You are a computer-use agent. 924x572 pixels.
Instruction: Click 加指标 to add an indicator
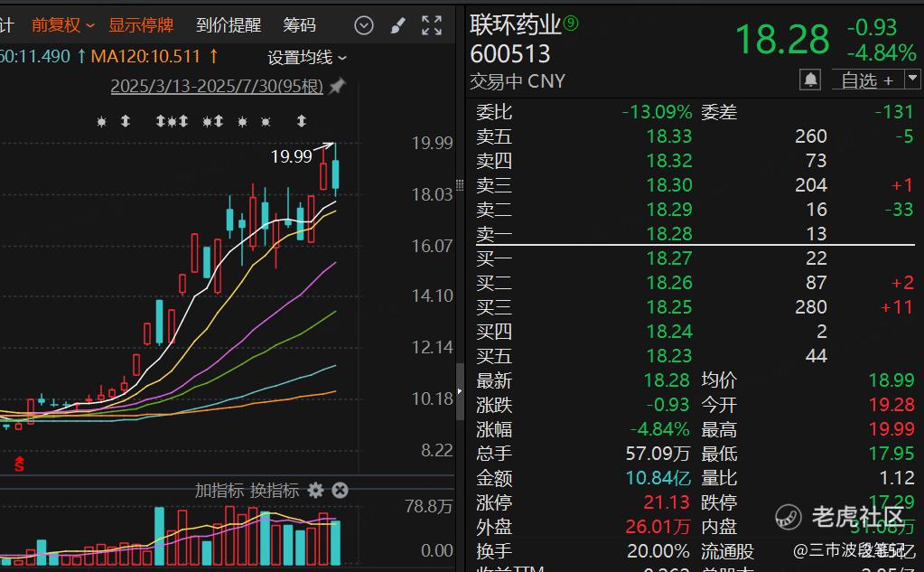tap(219, 490)
